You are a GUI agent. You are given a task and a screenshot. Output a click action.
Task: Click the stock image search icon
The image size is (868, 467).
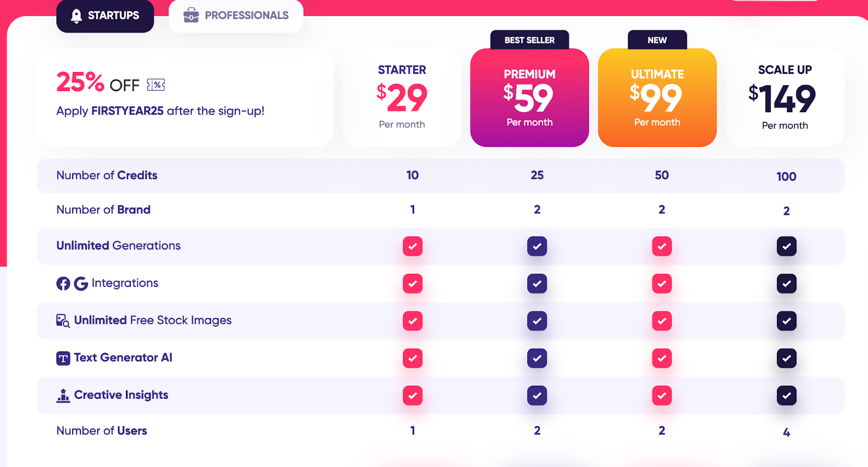click(63, 321)
